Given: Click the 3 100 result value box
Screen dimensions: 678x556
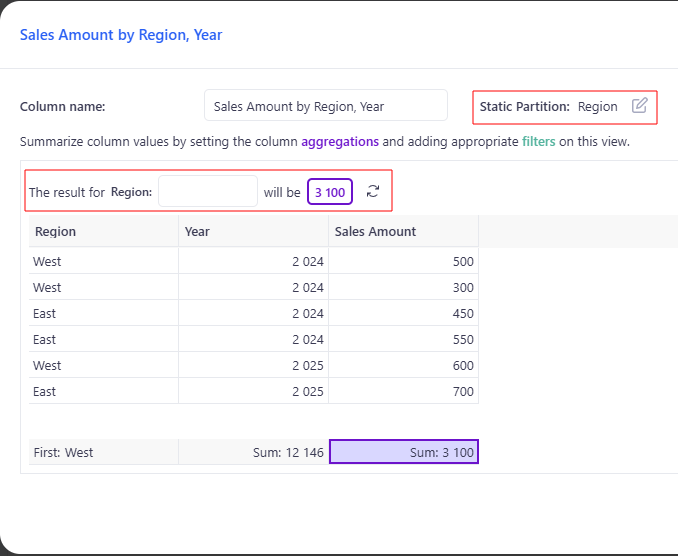Looking at the screenshot, I should [x=329, y=191].
